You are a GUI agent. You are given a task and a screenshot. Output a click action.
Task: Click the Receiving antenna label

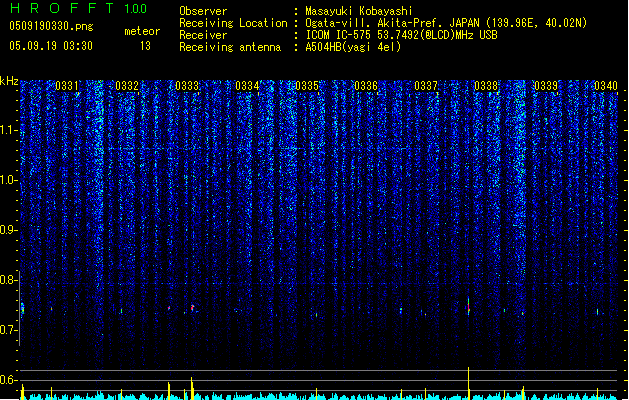(230, 47)
